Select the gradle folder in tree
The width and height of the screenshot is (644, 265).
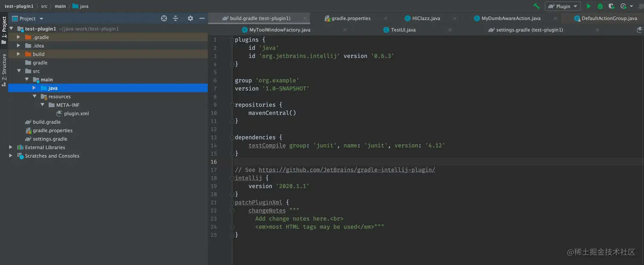pos(40,63)
